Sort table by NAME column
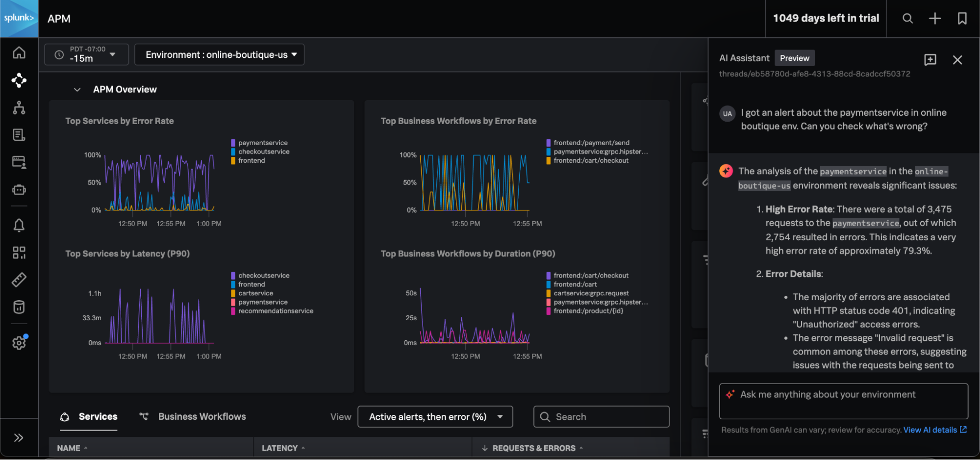The image size is (980, 460). [72, 448]
